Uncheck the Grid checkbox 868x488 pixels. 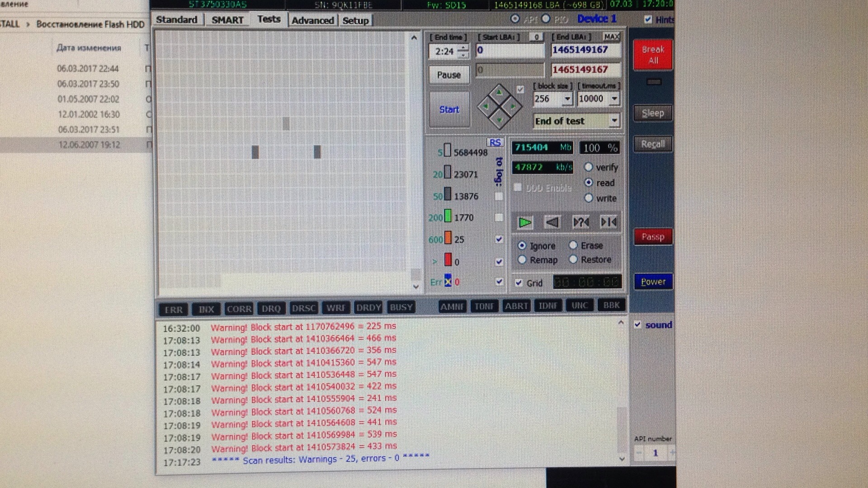coord(519,283)
